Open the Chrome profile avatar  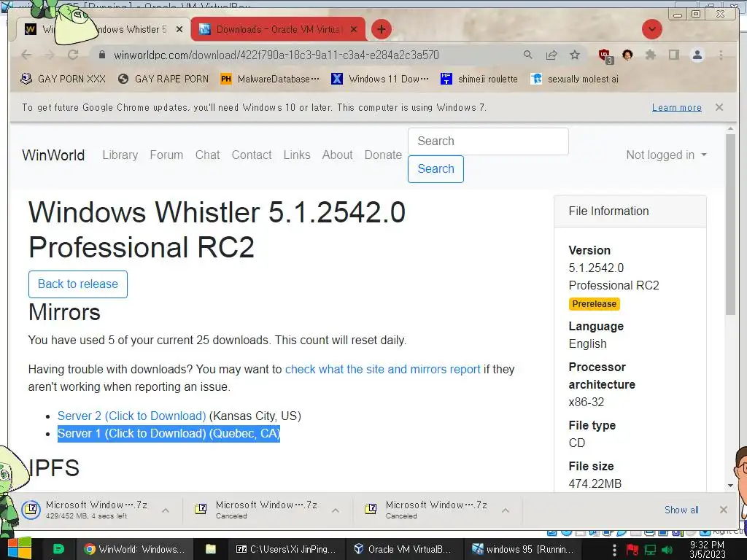(x=697, y=55)
